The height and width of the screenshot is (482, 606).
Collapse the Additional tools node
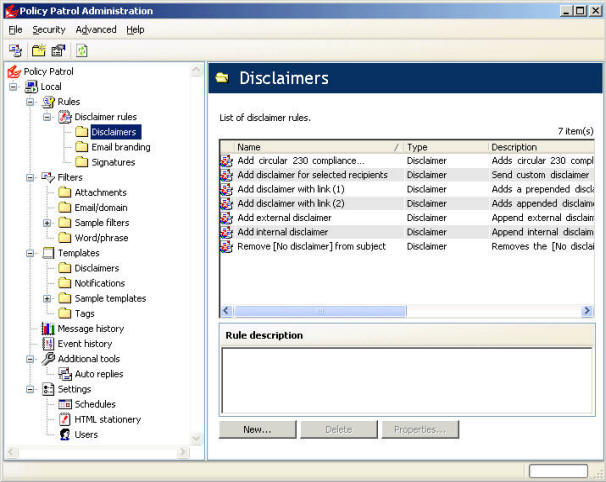[30, 359]
